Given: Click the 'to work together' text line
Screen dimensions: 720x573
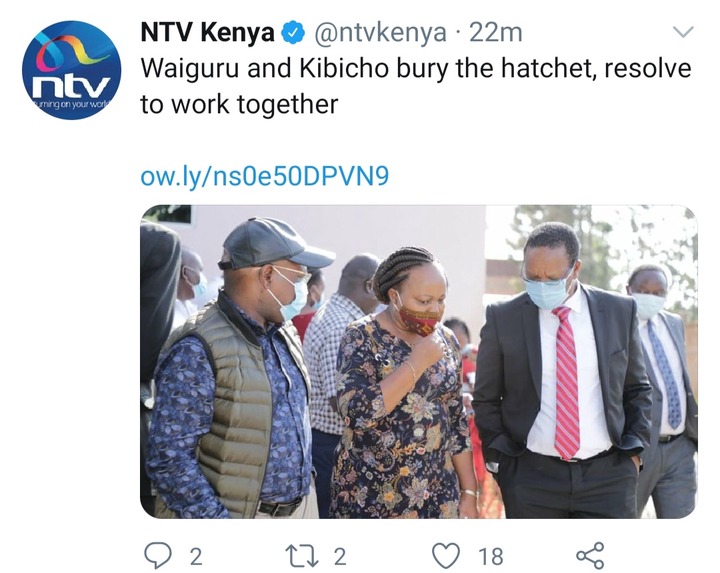Looking at the screenshot, I should tap(239, 105).
